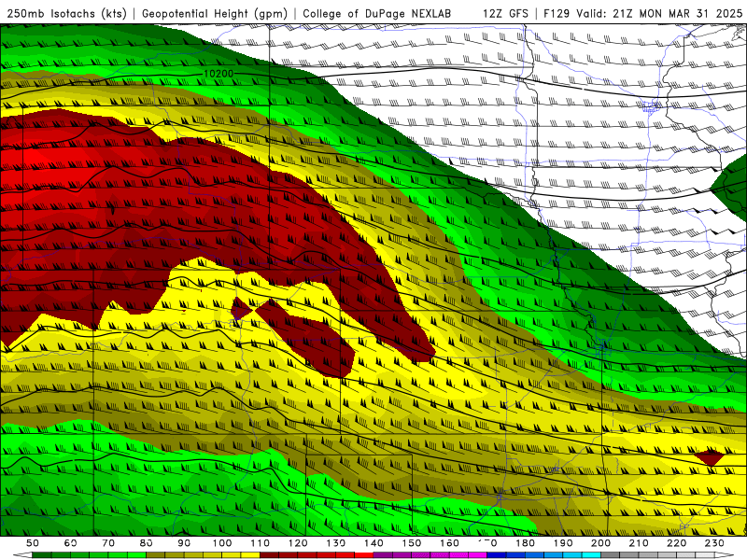
Task: Click the 'College of DuPage NEXLAB' label
Action: coord(377,13)
